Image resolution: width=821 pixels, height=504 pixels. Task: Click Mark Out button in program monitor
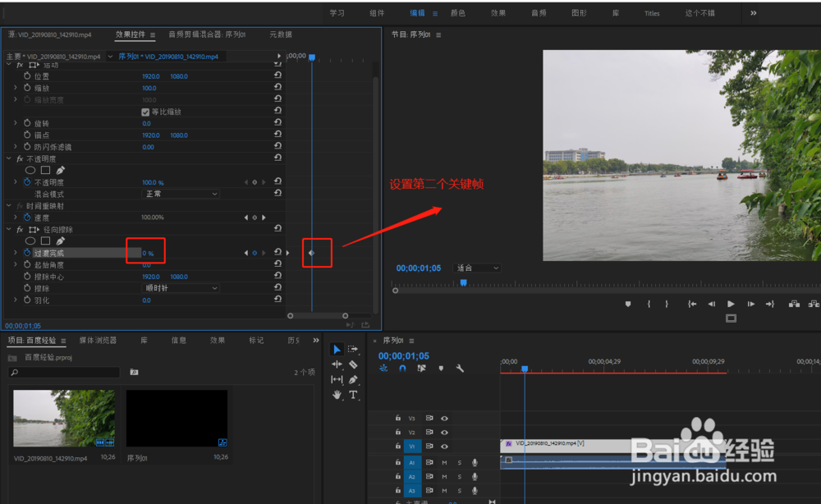667,304
